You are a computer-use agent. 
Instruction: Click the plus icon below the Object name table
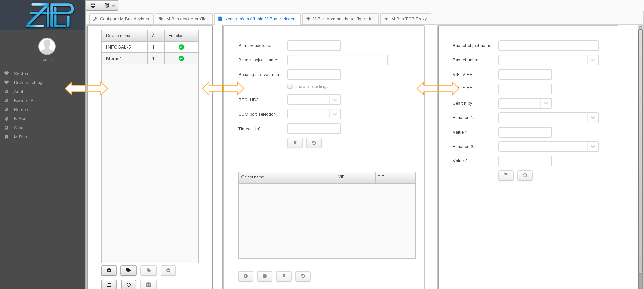pos(246,276)
